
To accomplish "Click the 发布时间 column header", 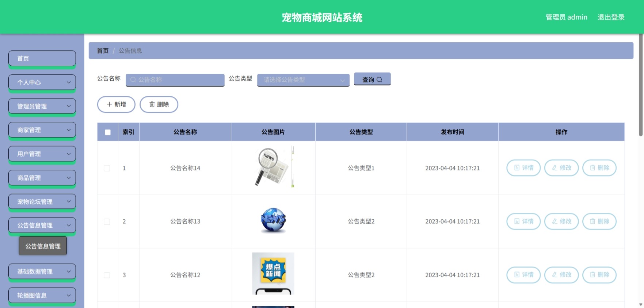I will (x=453, y=132).
